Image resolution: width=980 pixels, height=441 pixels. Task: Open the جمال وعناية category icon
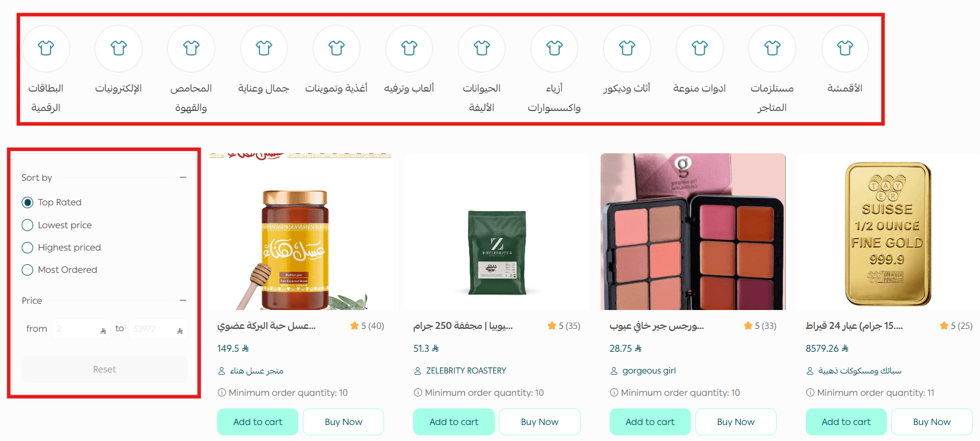tap(263, 49)
